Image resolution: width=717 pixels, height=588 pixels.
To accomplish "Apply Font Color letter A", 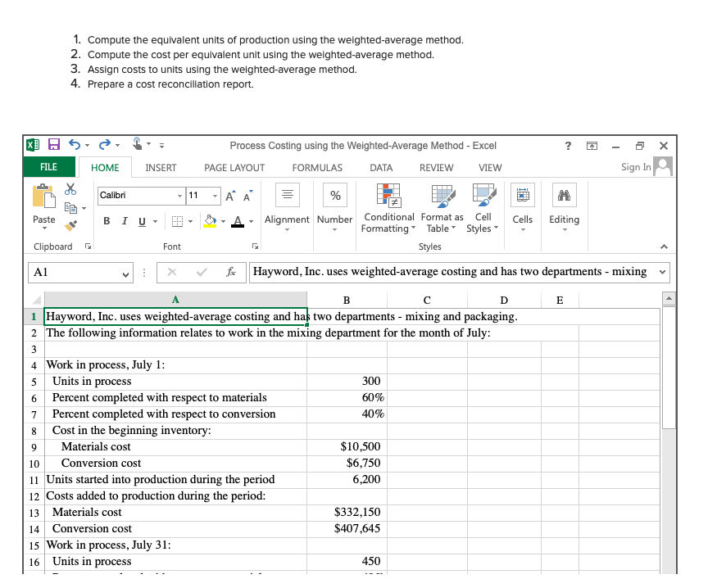I will (x=238, y=222).
